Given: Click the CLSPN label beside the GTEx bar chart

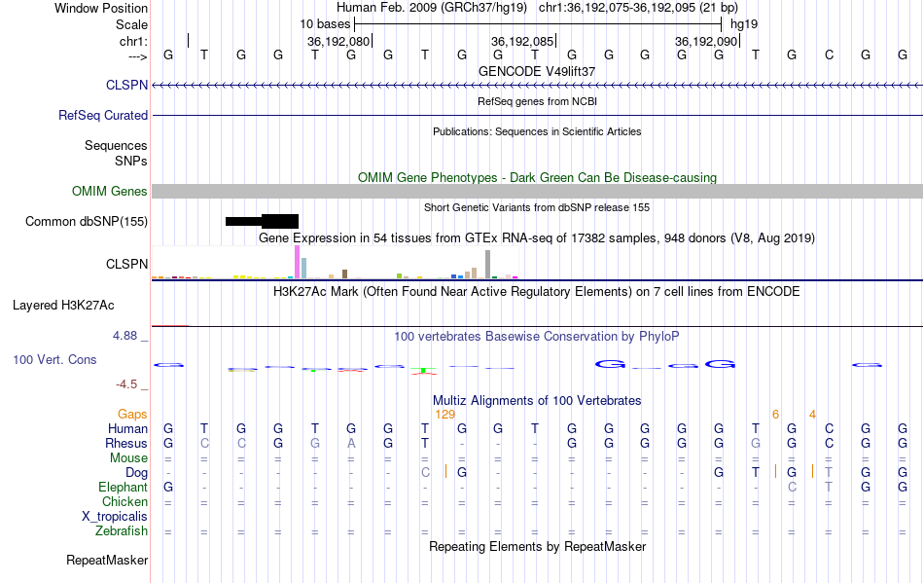Looking at the screenshot, I should click(126, 264).
